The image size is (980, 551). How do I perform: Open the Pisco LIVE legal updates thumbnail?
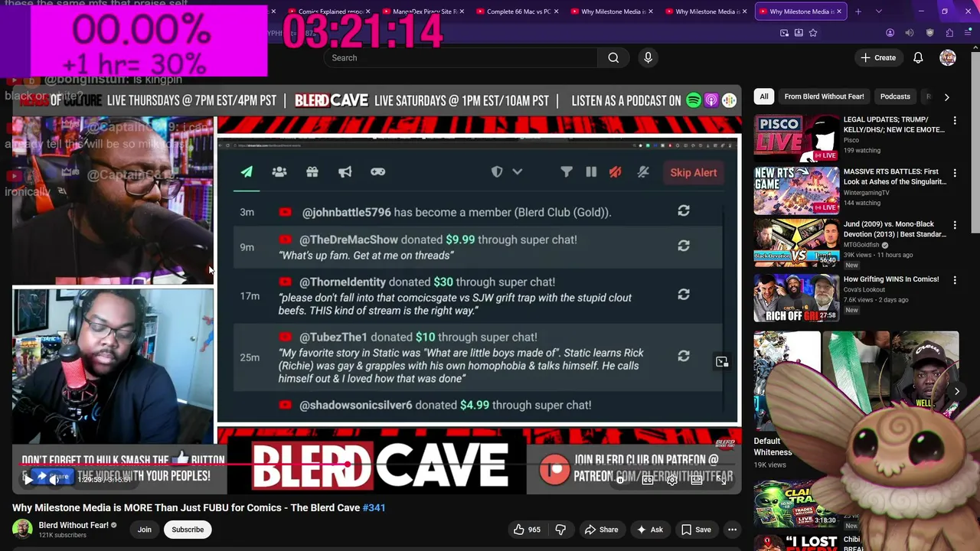796,138
